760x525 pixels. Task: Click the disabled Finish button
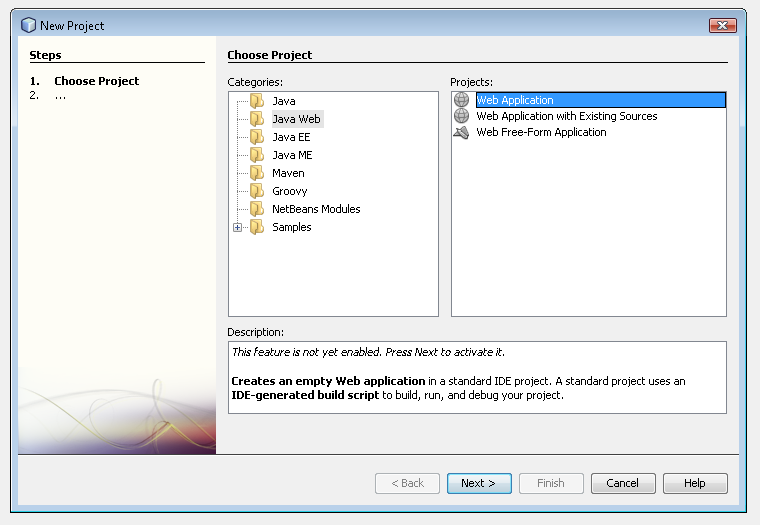pos(551,483)
